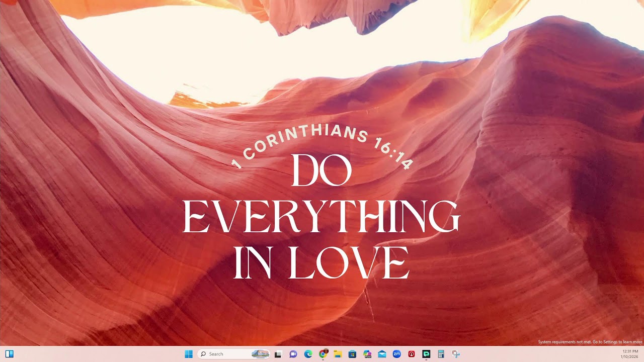
Task: Open Calculator from taskbar
Action: click(x=441, y=354)
